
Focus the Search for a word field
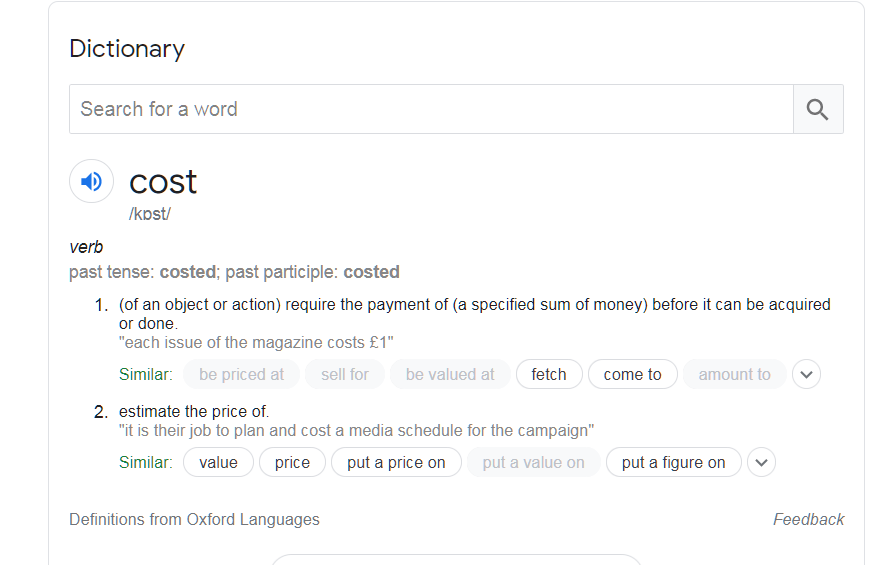431,109
